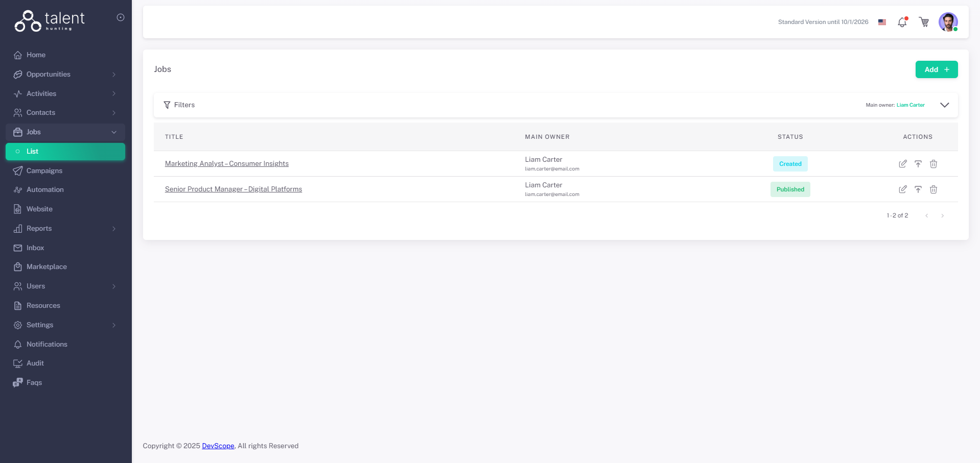The image size is (980, 463).
Task: Click the US flag language icon
Action: tap(882, 22)
